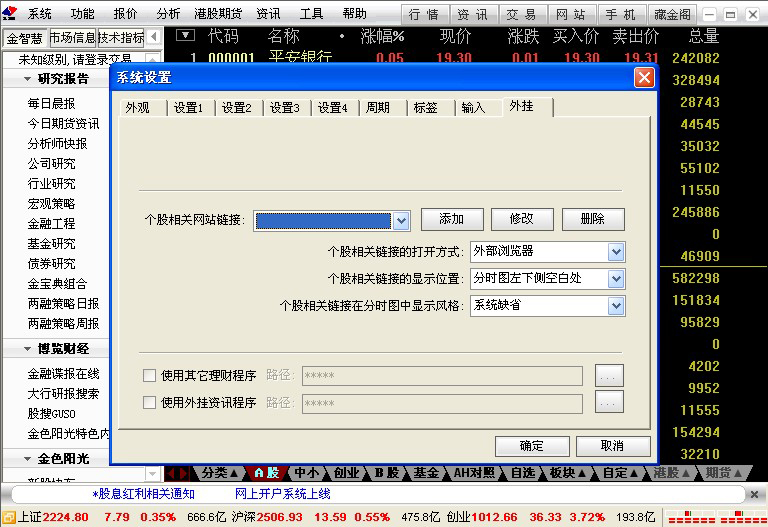Open 今日期货资讯 in sidebar

[63, 124]
